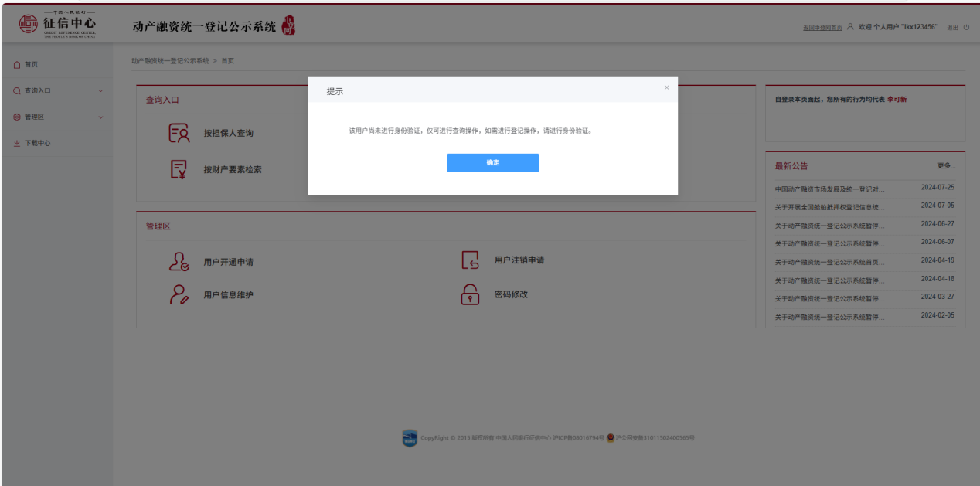Screen dimensions: 980x486
Task: Click the 按担保人查询 label
Action: [229, 133]
